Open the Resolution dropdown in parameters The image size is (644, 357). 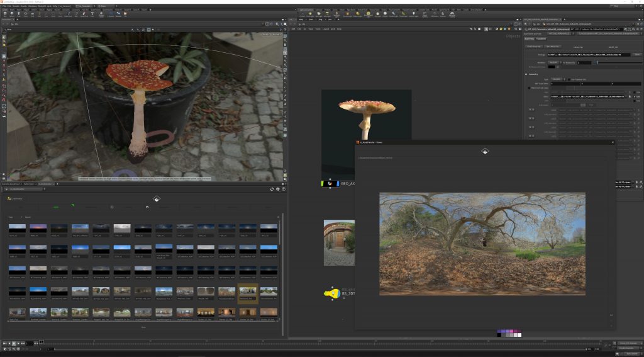pos(553,62)
